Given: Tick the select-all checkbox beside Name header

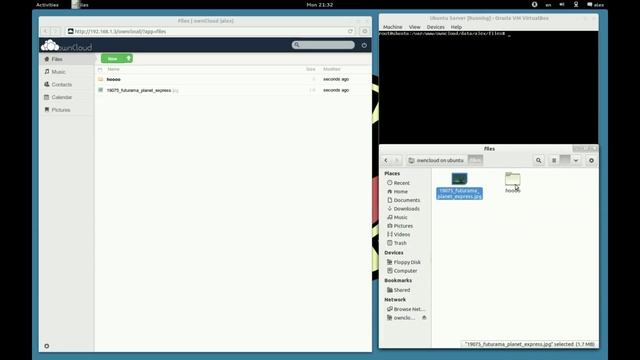Looking at the screenshot, I should [x=100, y=69].
